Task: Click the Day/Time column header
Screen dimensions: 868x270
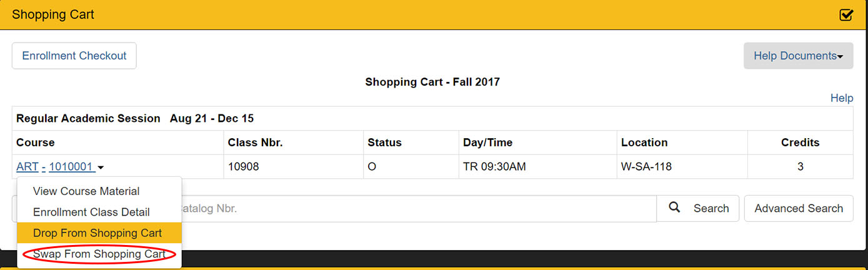Action: [487, 142]
